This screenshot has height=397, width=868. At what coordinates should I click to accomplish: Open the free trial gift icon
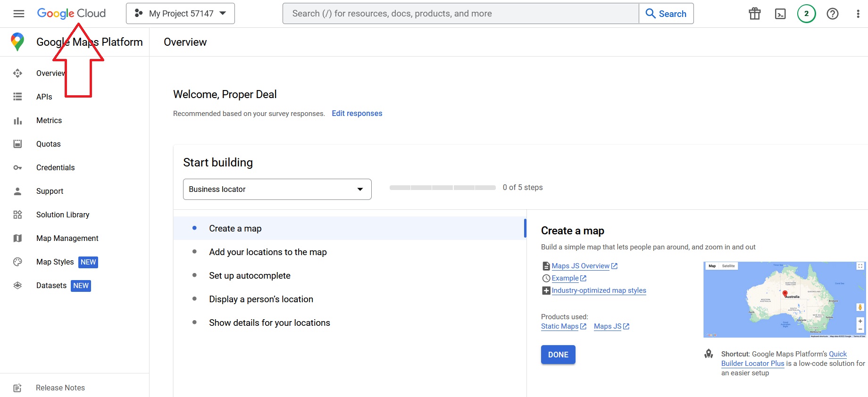click(x=755, y=14)
